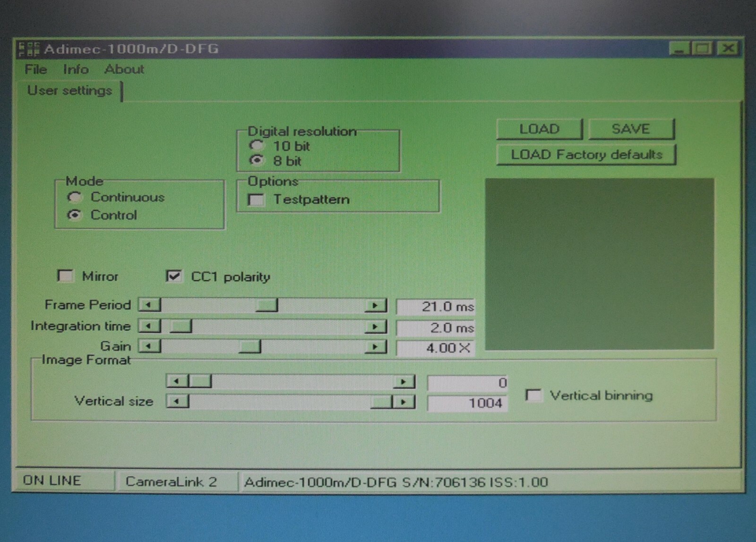Click the camera preview area
The image size is (756, 542).
(600, 264)
